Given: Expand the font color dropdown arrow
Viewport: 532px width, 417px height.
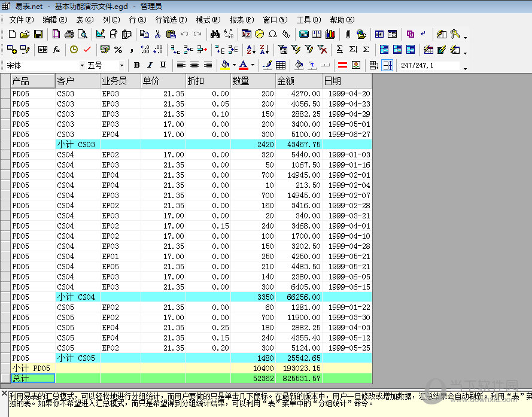Looking at the screenshot, I should [253, 65].
